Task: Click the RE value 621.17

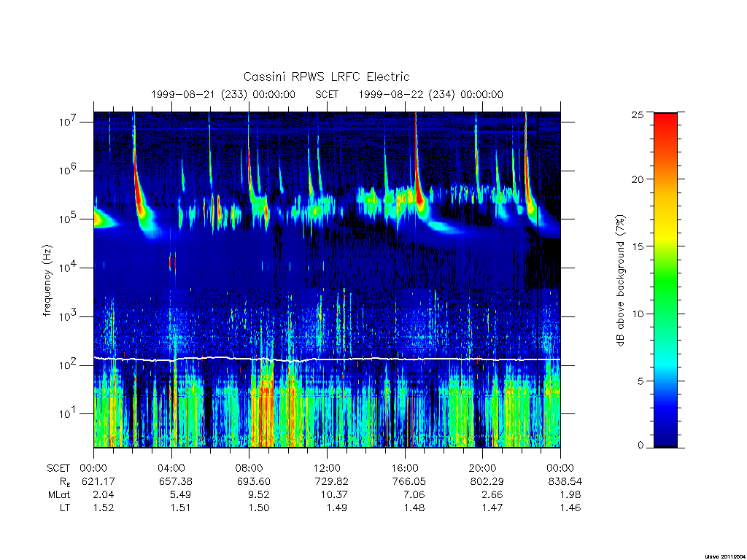Action: pyautogui.click(x=98, y=481)
